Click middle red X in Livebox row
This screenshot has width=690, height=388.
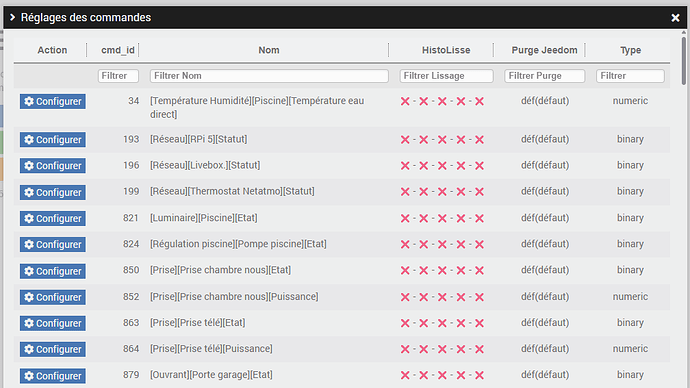(x=442, y=166)
